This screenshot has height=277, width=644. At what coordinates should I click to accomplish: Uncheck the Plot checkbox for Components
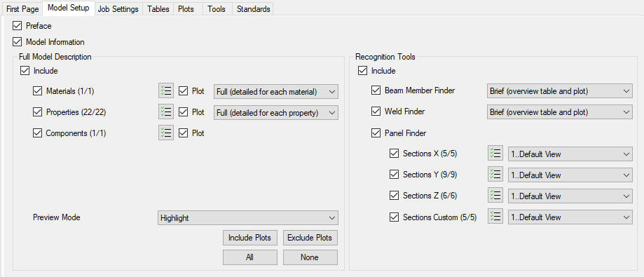click(x=184, y=133)
